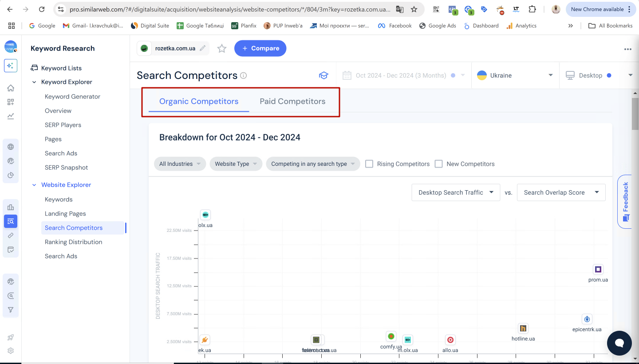639x364 pixels.
Task: Open the Ukraine country dropdown
Action: (x=515, y=75)
